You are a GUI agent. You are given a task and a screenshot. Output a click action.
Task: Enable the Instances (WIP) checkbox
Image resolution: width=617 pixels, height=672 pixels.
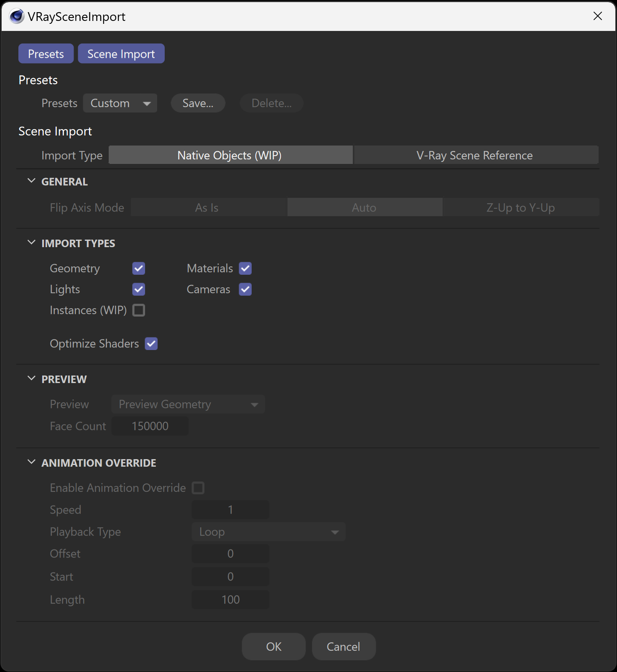(139, 310)
